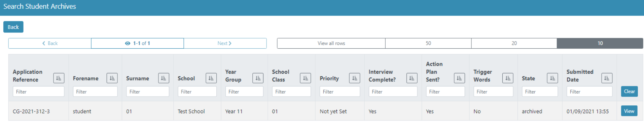Click the Forename sort icon
The width and height of the screenshot is (644, 126).
pyautogui.click(x=112, y=78)
